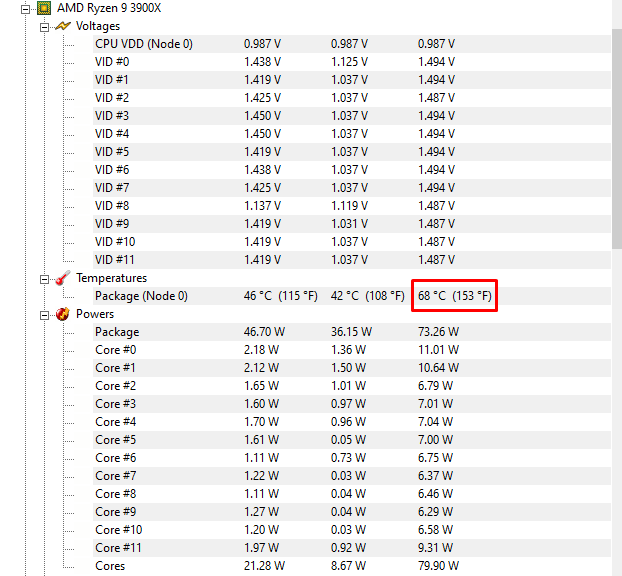This screenshot has height=576, width=622.
Task: Select the Package (Node 0) temperature row
Action: pyautogui.click(x=352, y=296)
